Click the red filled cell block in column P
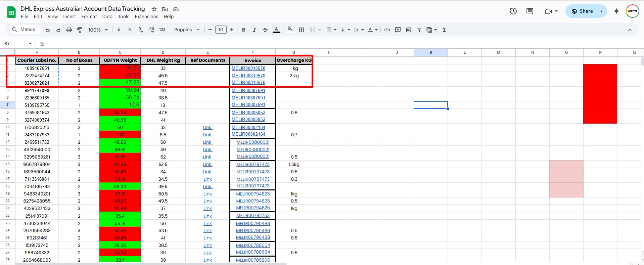 click(x=600, y=94)
